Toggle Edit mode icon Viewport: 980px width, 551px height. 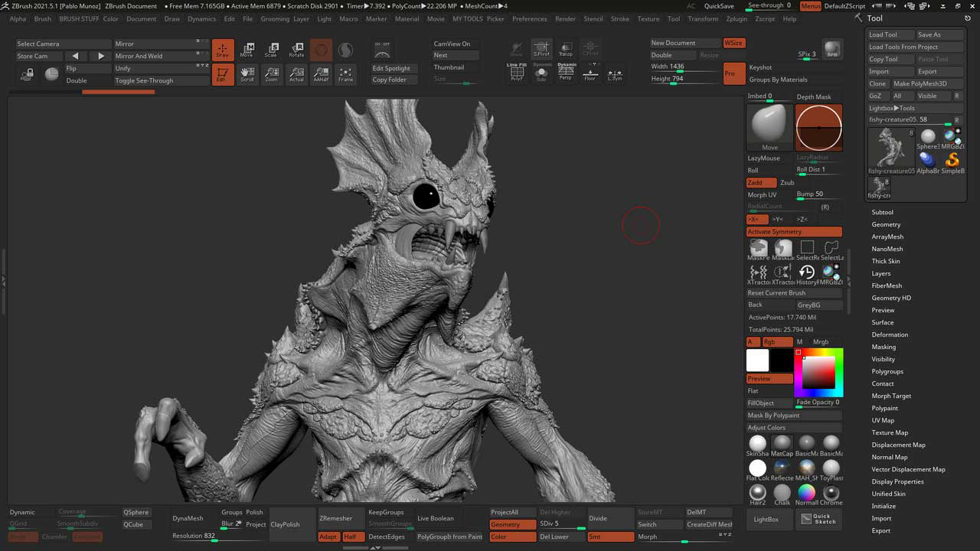(x=223, y=74)
